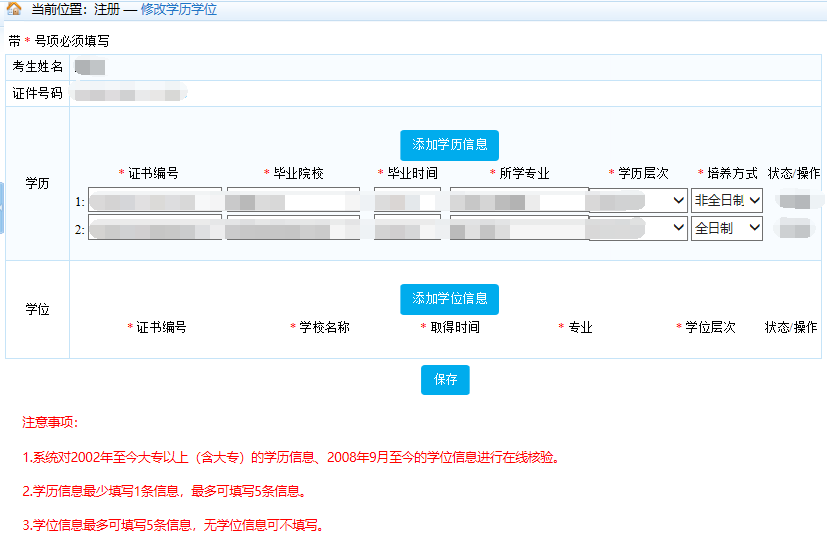The height and width of the screenshot is (533, 827).
Task: Select 毕业时间 field in row 1
Action: [x=407, y=200]
